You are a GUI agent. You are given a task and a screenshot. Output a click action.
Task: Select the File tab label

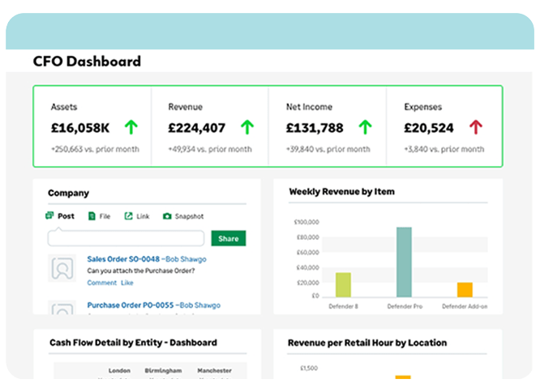coord(105,216)
